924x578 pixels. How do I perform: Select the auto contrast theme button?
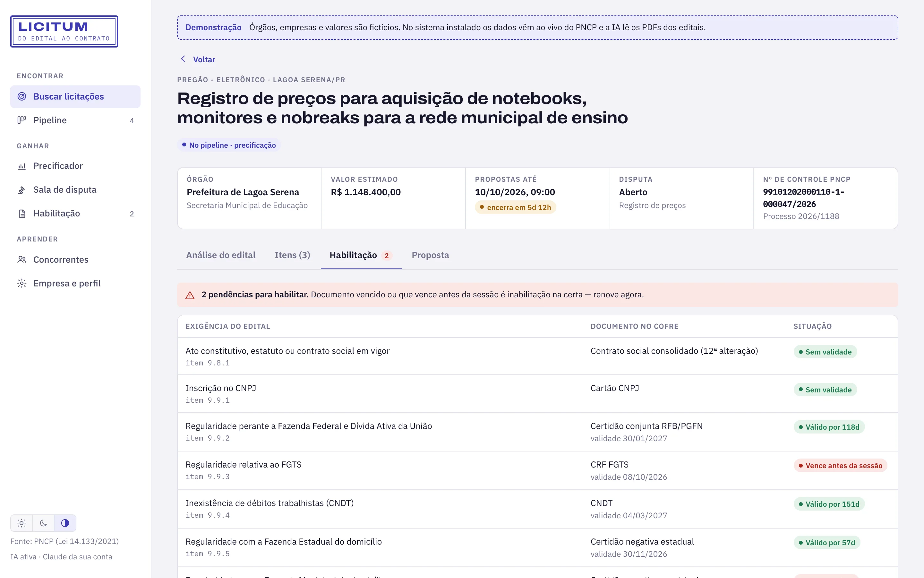pos(65,523)
